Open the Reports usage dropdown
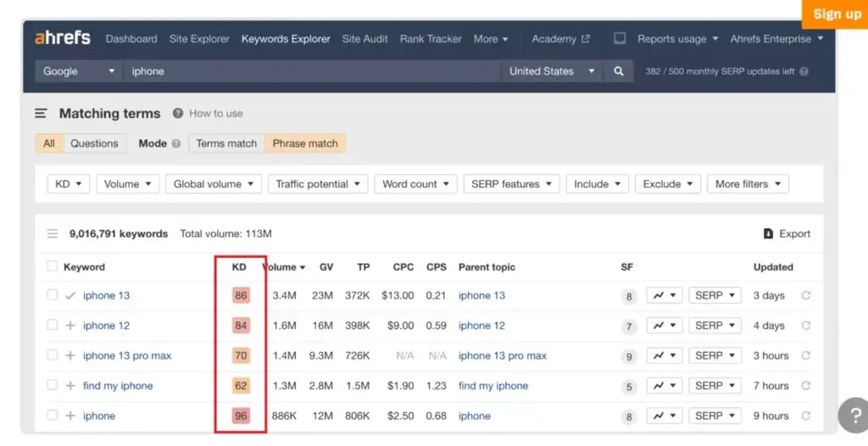This screenshot has width=868, height=446. 677,39
